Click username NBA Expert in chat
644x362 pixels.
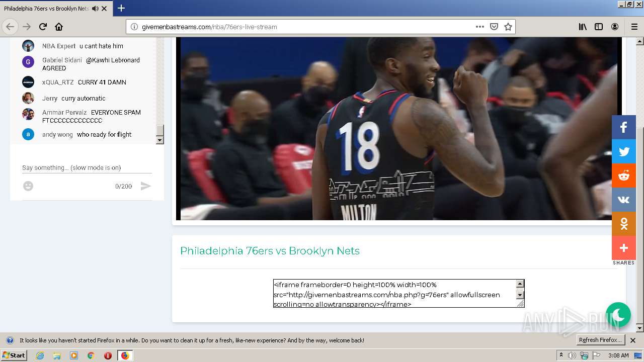pyautogui.click(x=59, y=46)
